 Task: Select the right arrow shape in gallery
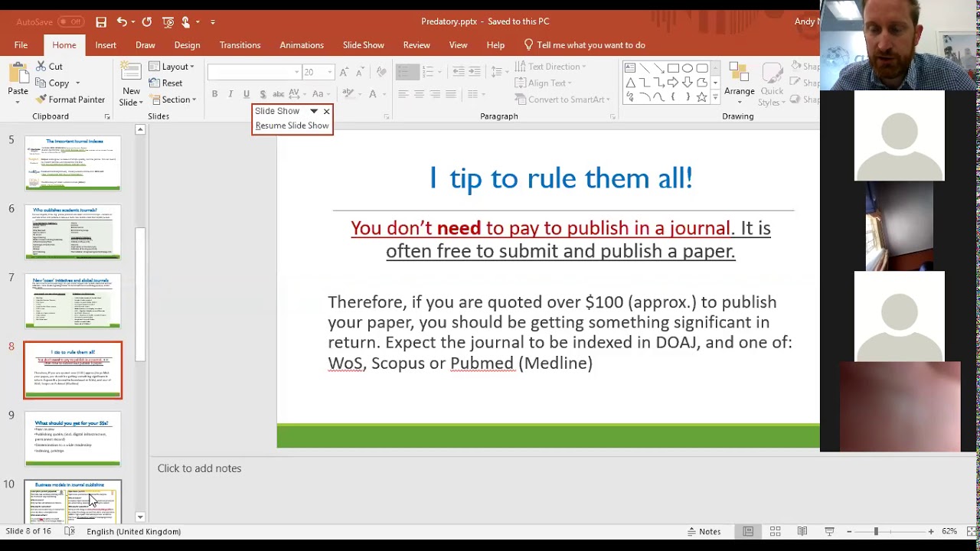tap(673, 83)
